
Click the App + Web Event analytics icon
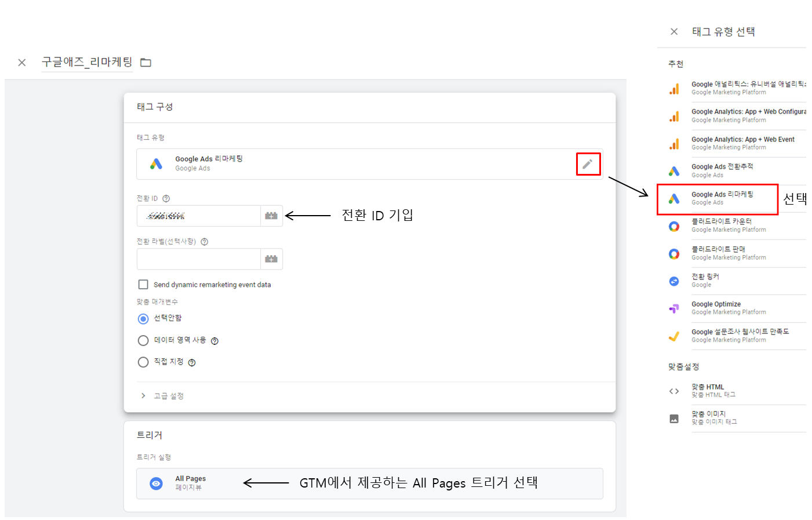[674, 144]
